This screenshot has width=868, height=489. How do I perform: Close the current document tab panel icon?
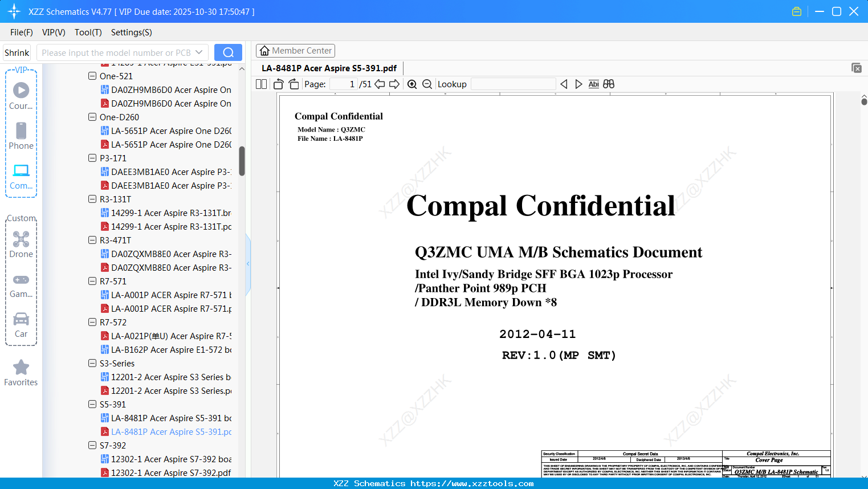(x=857, y=68)
